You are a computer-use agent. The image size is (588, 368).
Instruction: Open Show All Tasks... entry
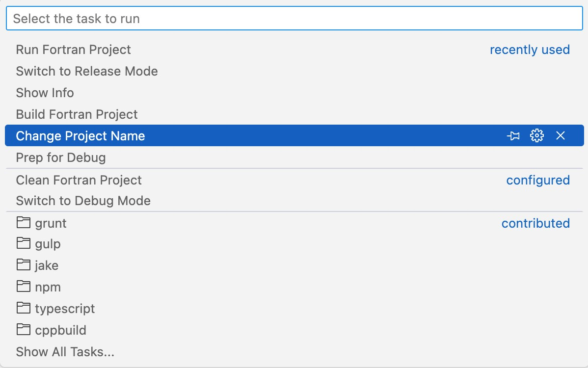[x=65, y=352]
